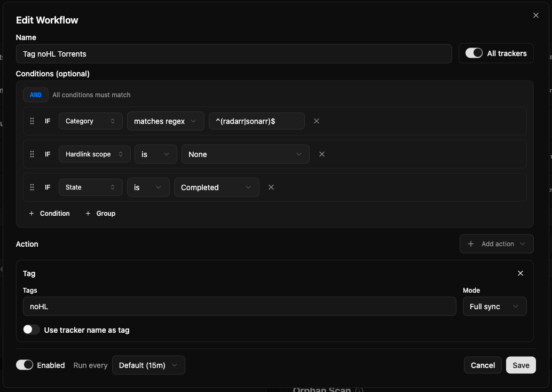Screen dimensions: 552x392
Task: Grab the State row drag handle
Action: [x=32, y=187]
